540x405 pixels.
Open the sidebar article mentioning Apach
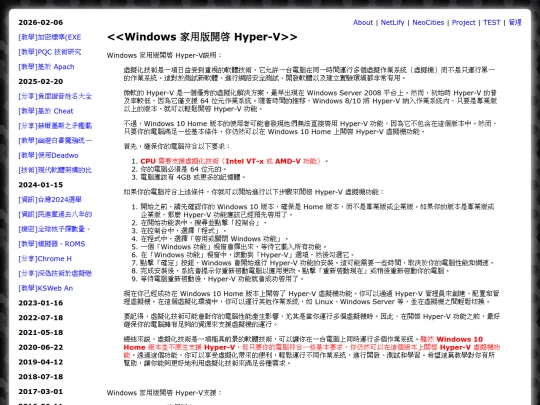point(46,67)
